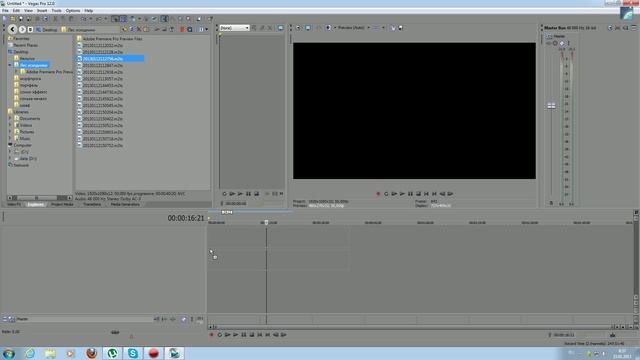Screen dimensions: 640x360
Task: Open the Tools menu
Action: (56, 11)
